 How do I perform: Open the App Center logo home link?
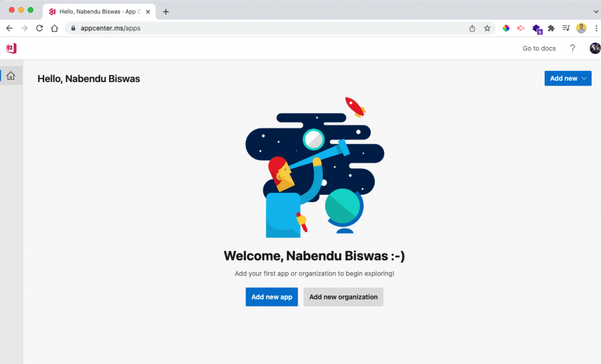coord(11,48)
